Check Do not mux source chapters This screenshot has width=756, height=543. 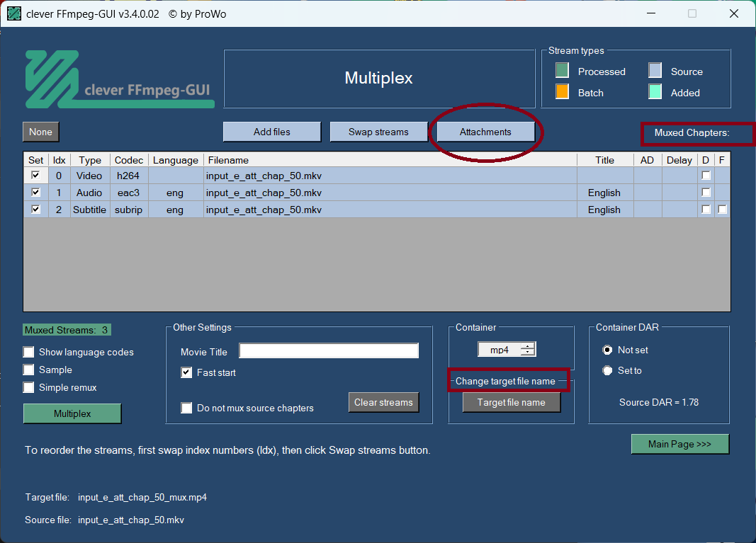pyautogui.click(x=186, y=408)
